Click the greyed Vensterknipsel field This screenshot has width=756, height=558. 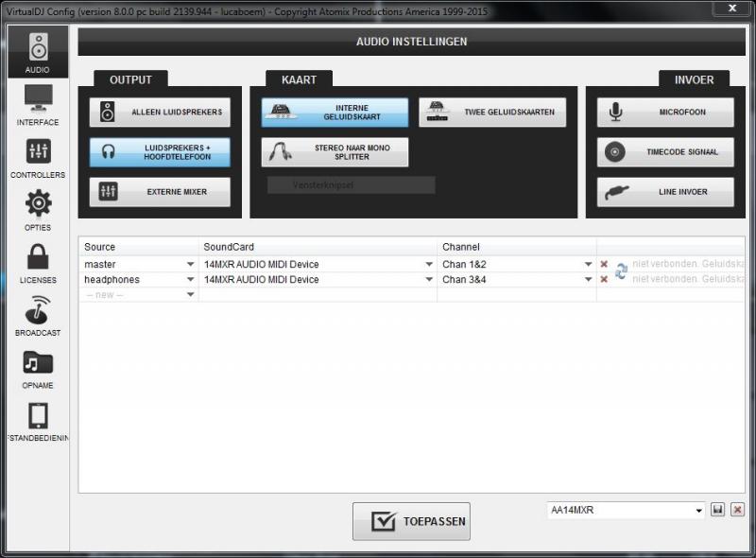351,184
